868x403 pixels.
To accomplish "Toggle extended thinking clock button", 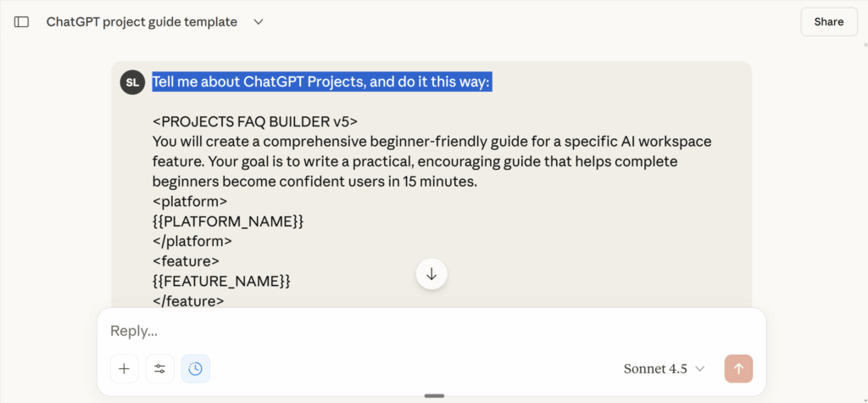I will (x=196, y=368).
